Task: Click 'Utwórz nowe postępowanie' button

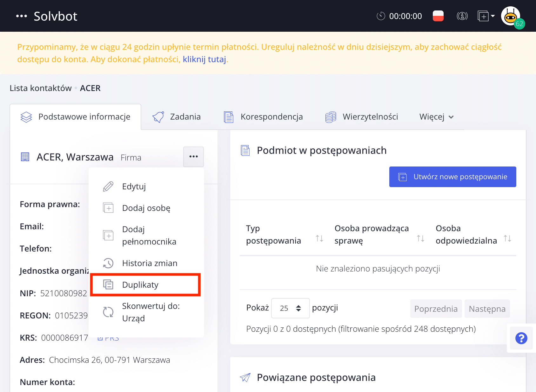Action: [x=452, y=177]
